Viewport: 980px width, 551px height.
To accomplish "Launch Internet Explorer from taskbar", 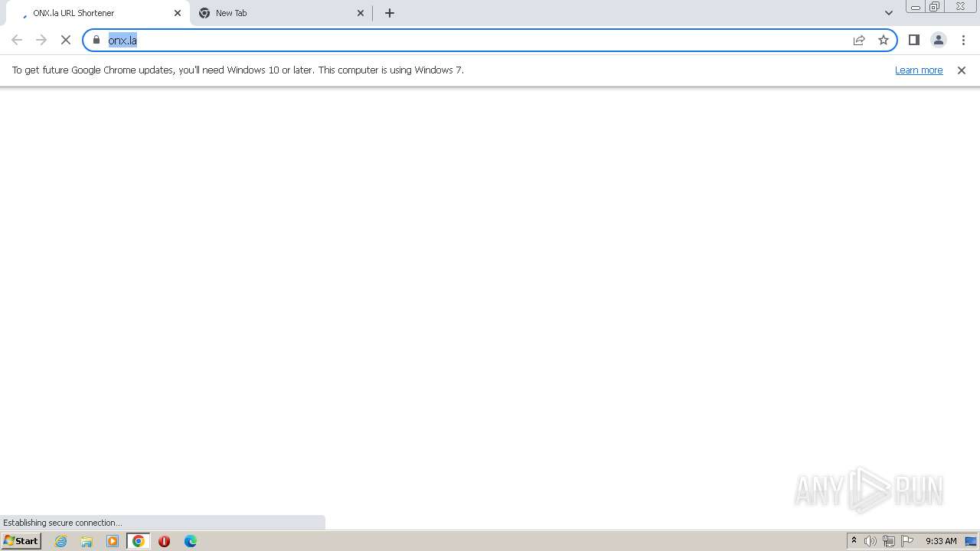I will [61, 541].
